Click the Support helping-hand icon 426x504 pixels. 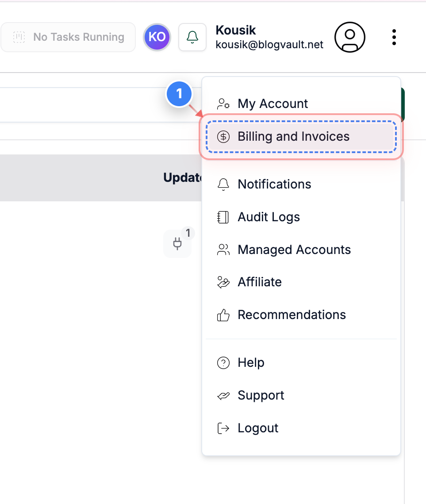(x=223, y=395)
